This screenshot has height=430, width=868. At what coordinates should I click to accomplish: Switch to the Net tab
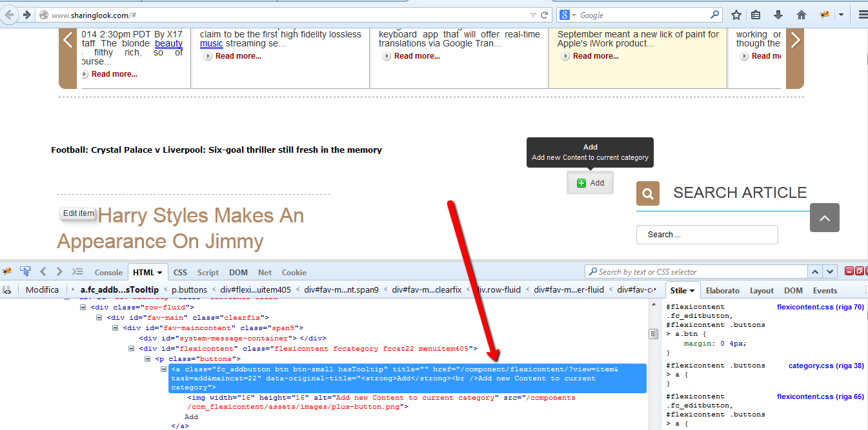click(x=265, y=272)
